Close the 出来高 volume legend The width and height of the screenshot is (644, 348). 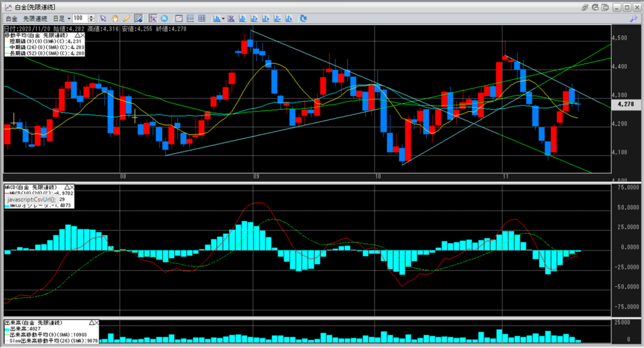point(96,322)
